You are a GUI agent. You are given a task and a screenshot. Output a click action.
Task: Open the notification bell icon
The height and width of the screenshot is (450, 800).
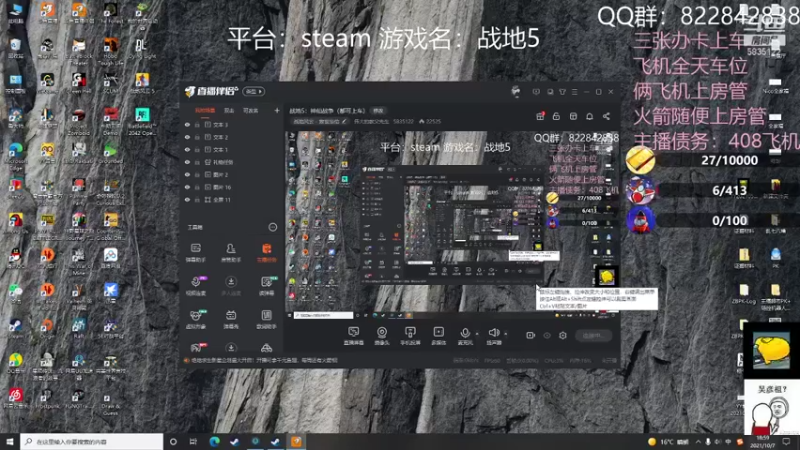click(589, 116)
